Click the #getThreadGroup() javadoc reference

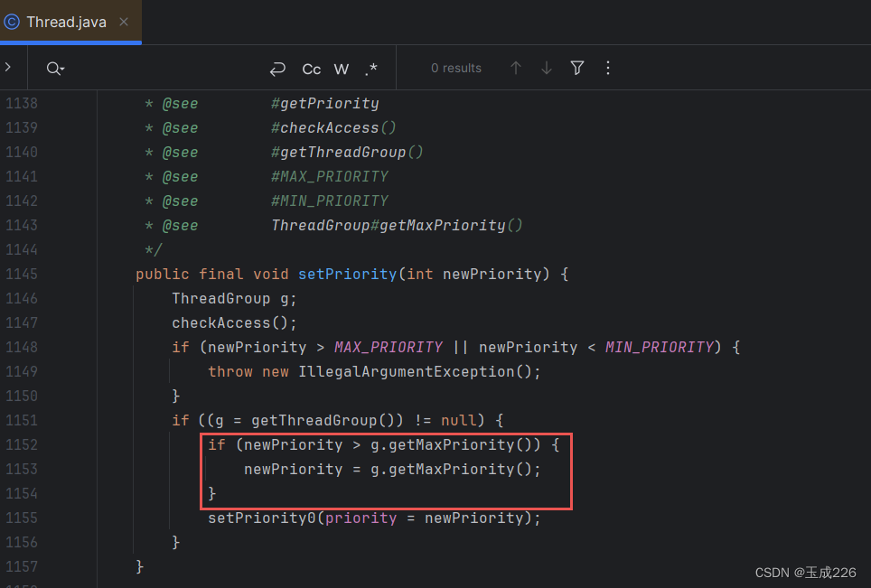(x=347, y=153)
